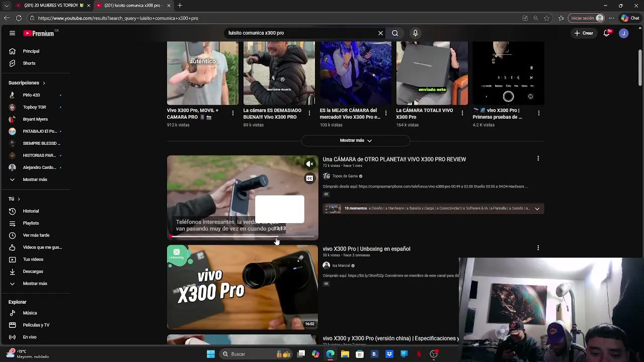
Task: Open Películas y TV
Action: (35, 325)
